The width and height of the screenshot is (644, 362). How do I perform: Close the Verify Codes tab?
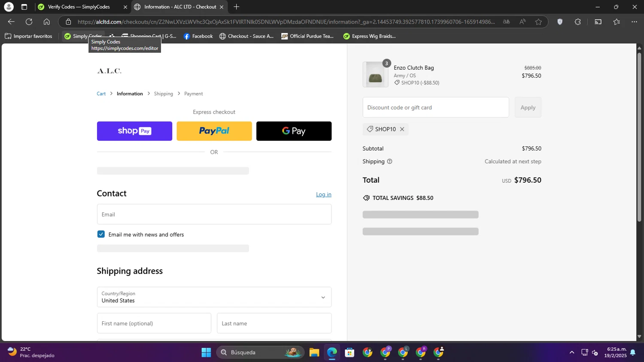click(x=125, y=7)
